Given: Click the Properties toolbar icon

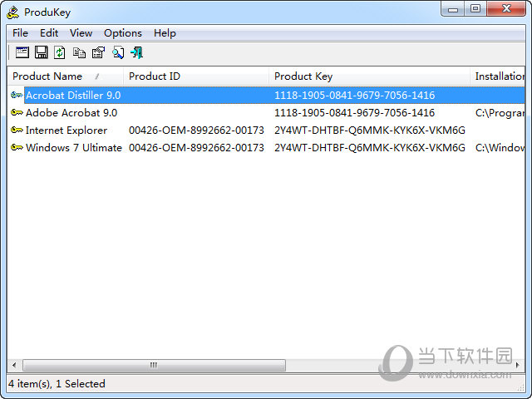Looking at the screenshot, I should pyautogui.click(x=98, y=52).
